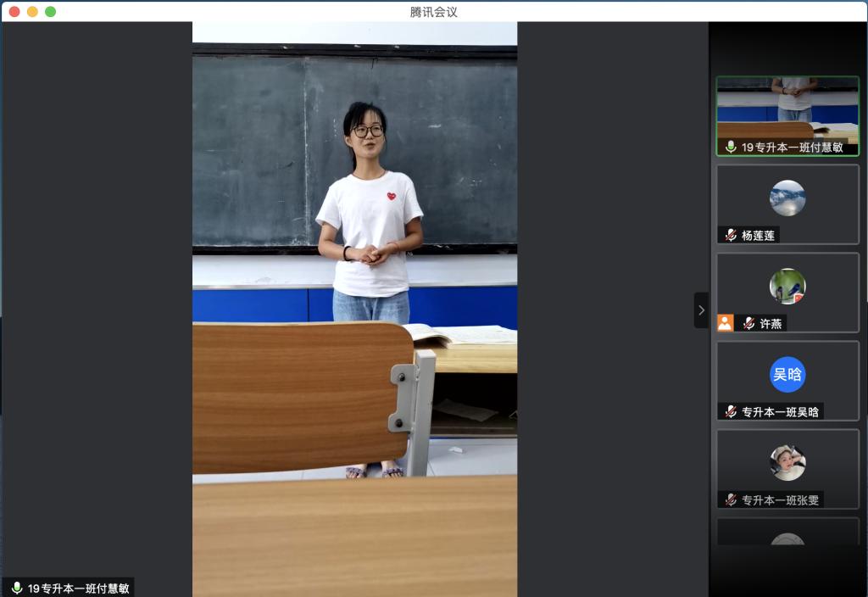Click the muted mic icon for 专升本一班吴晗

731,411
